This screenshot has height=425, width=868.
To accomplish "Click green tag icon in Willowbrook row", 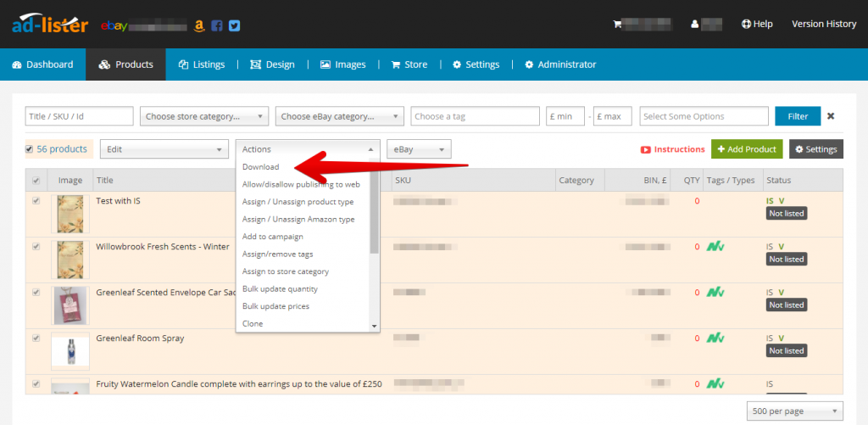I will pos(715,247).
